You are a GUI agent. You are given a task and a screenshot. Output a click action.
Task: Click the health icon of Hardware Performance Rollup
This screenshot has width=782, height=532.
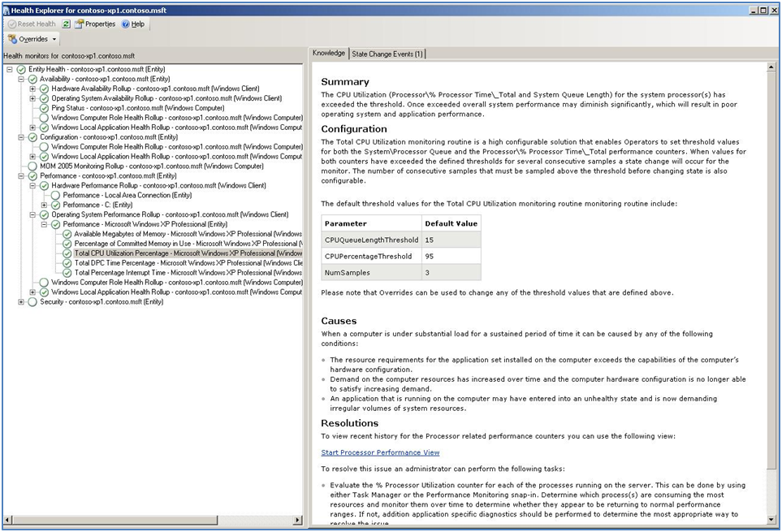44,185
